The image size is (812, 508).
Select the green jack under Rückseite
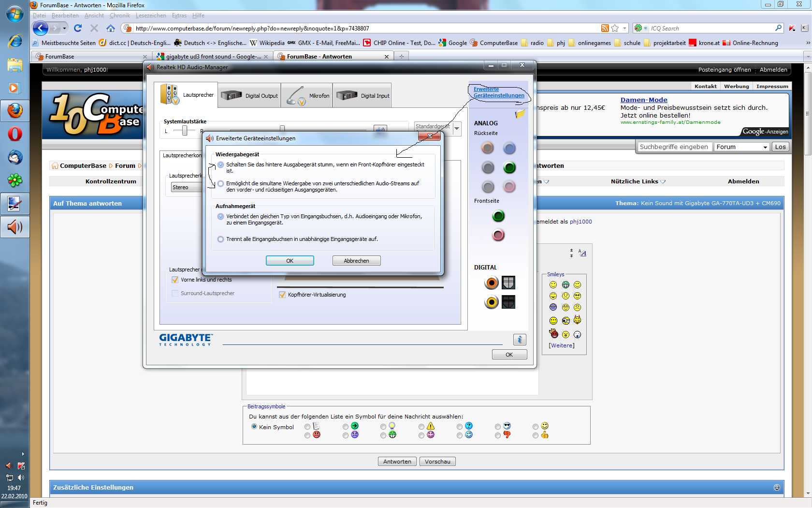click(x=509, y=167)
